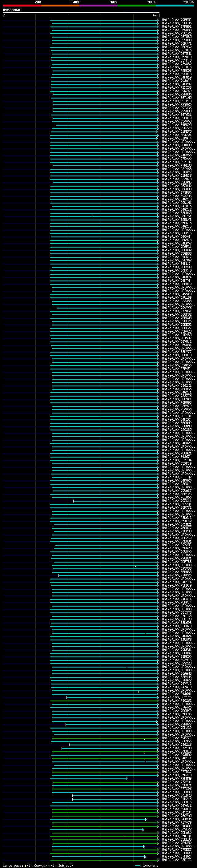Select the UniRef100_C4JVW5 label
The width and height of the screenshot is (197, 868).
coord(177,819)
